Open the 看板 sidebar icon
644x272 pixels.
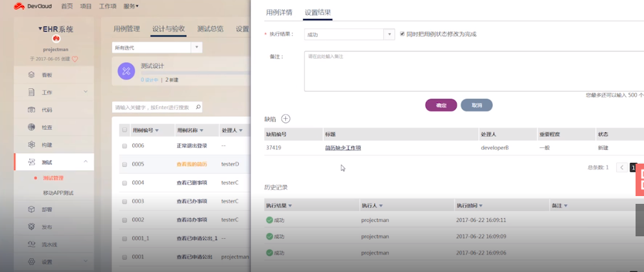31,75
